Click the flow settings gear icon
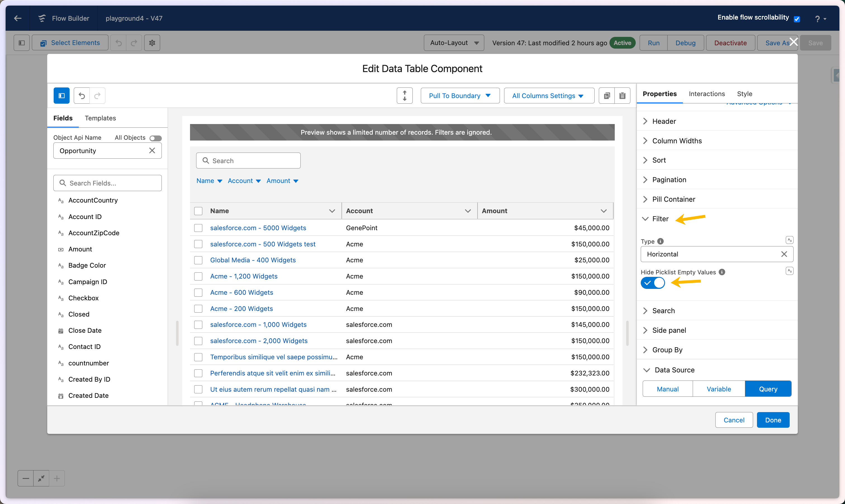 152,43
